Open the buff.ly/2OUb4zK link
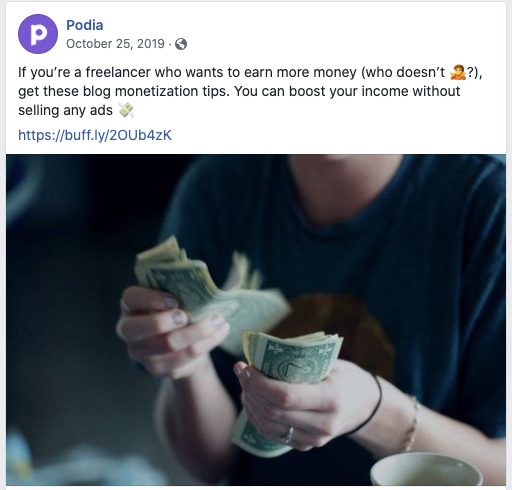 pos(95,135)
